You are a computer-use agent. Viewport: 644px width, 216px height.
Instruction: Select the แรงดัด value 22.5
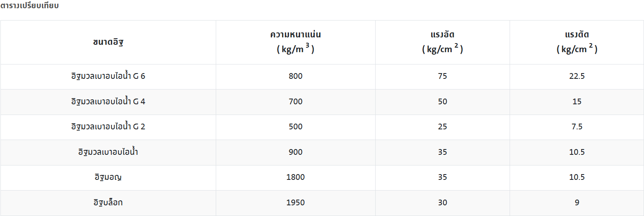click(577, 76)
